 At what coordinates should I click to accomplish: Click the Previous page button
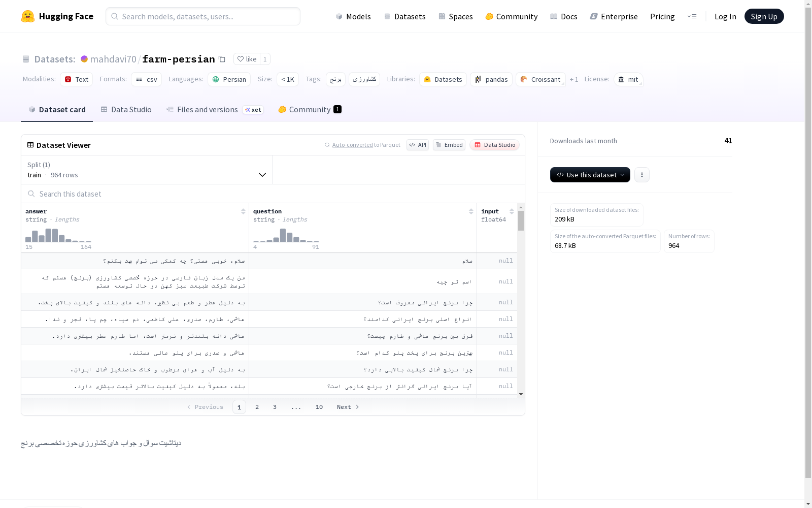pyautogui.click(x=205, y=407)
